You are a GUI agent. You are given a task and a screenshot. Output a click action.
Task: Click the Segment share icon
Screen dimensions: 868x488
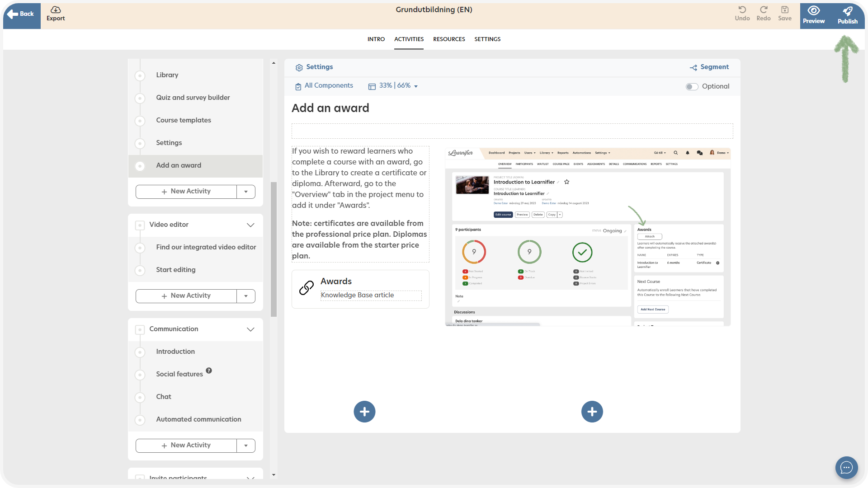click(x=693, y=68)
